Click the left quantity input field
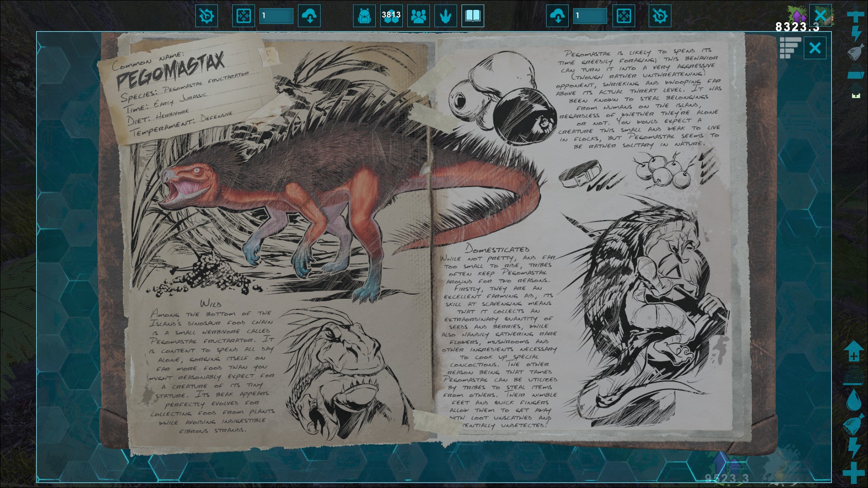The width and height of the screenshot is (868, 488). 276,16
